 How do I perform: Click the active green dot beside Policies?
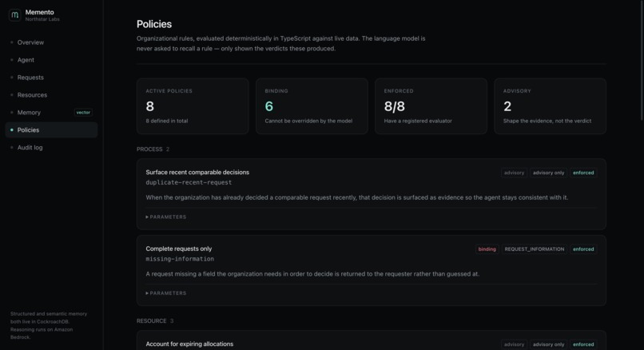pos(11,129)
